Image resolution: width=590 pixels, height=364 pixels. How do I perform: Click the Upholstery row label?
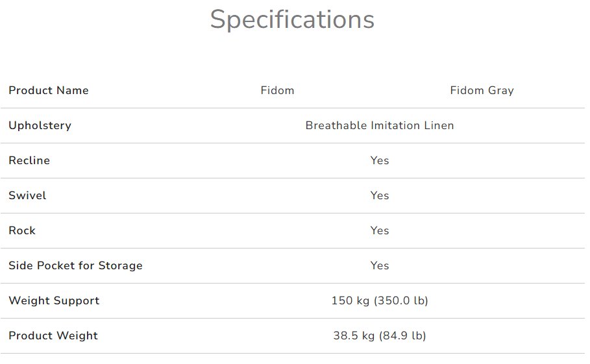[40, 126]
